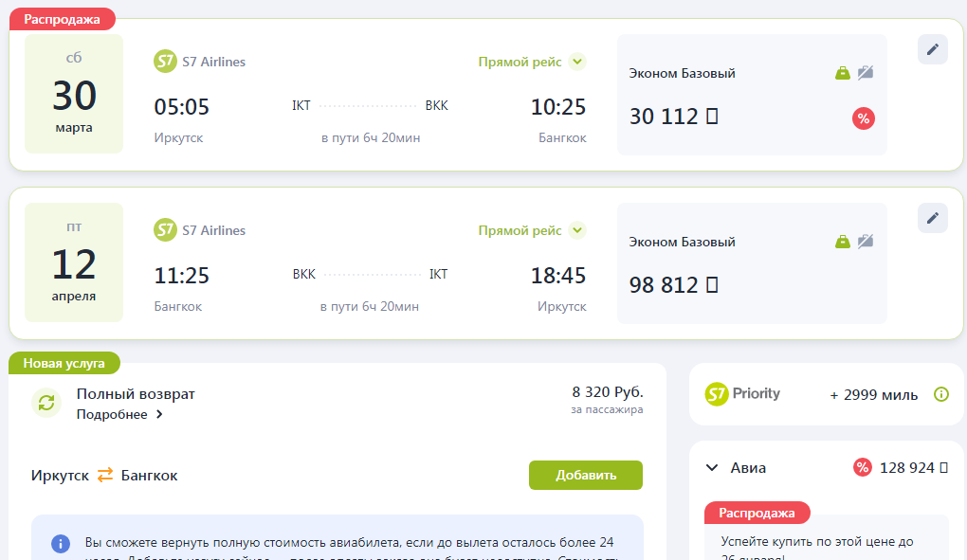Screen dimensions: 967x560
Task: Click the blue info icon in refund notice
Action: coord(61,543)
